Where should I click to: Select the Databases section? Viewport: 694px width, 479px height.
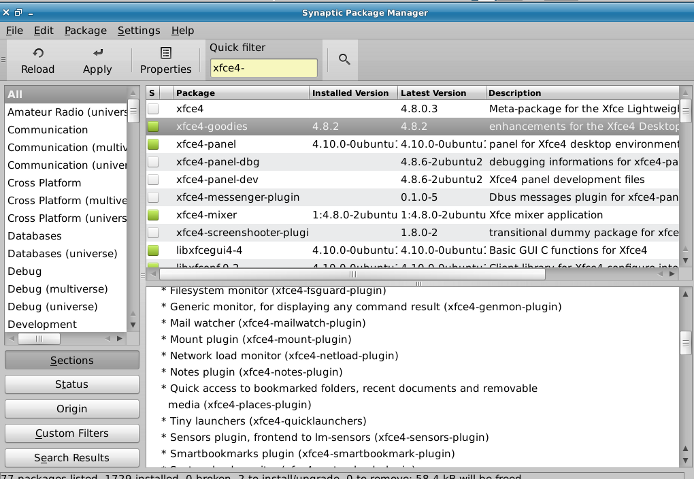pyautogui.click(x=66, y=236)
